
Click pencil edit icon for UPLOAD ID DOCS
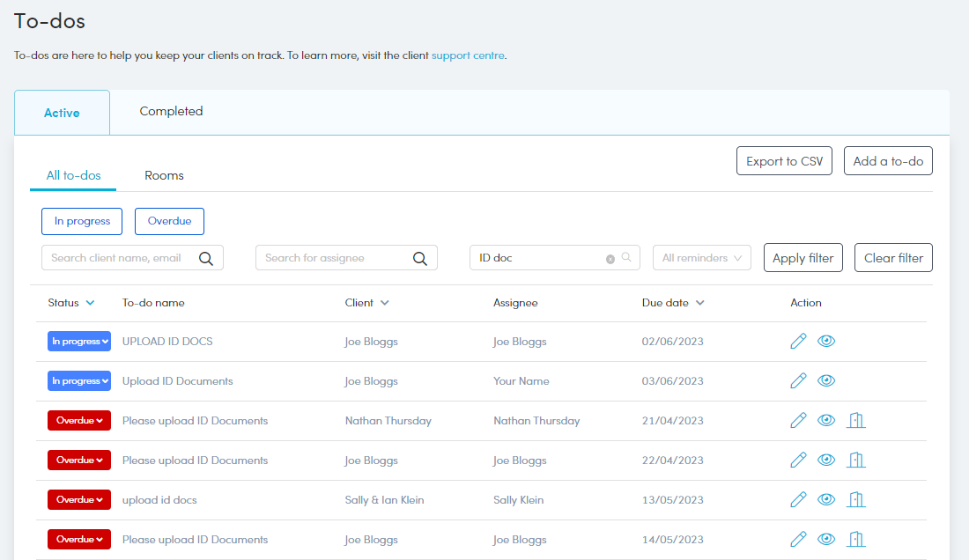(x=798, y=342)
